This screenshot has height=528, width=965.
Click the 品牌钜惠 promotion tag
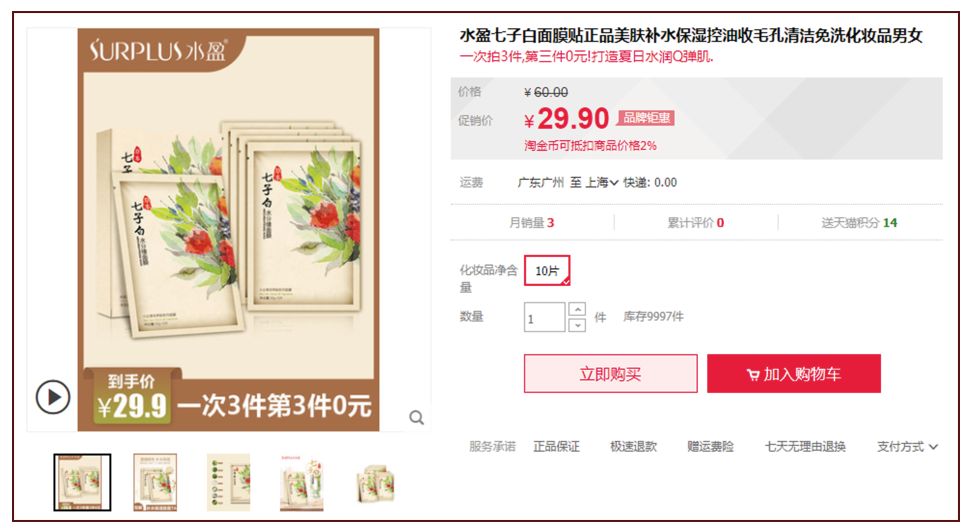pyautogui.click(x=646, y=118)
